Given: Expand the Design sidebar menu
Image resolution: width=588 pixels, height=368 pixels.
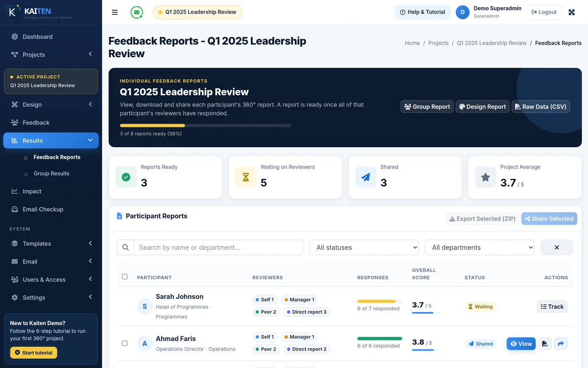Looking at the screenshot, I should [51, 104].
